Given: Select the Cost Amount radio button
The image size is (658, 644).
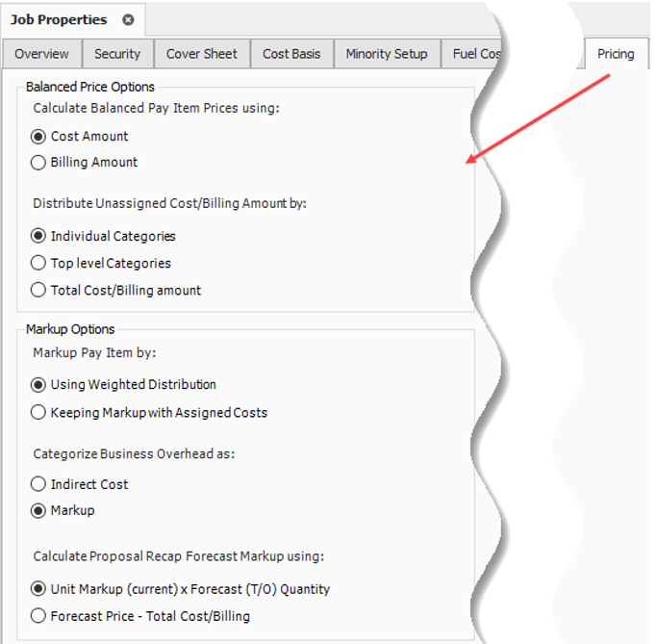Looking at the screenshot, I should tap(38, 137).
